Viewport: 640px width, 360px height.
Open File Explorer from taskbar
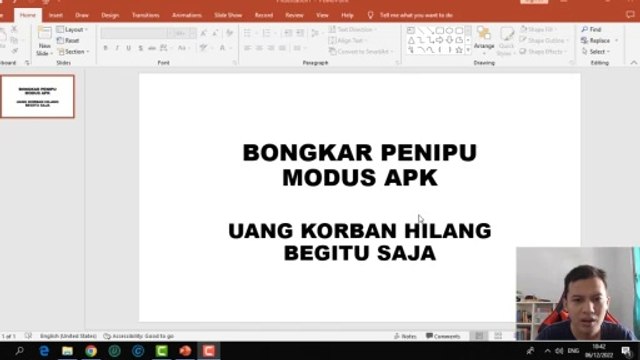(x=67, y=351)
